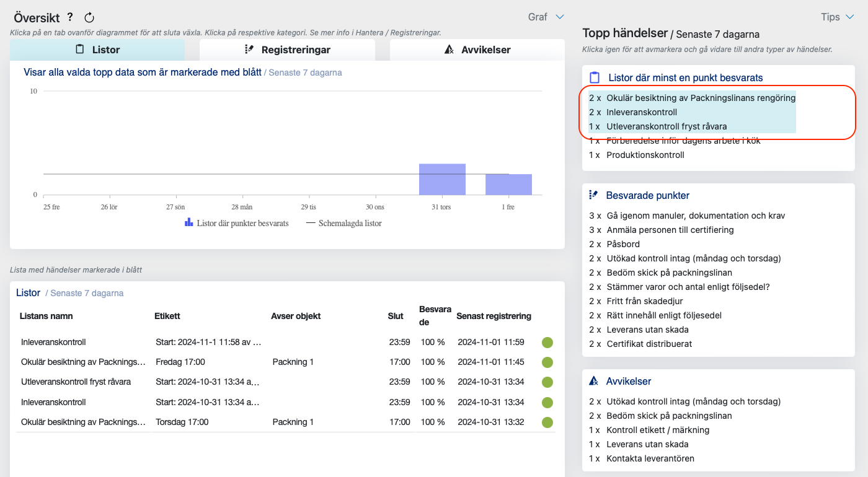Click pencil icon beside Besvarade punkter
This screenshot has width=868, height=477.
[x=594, y=195]
